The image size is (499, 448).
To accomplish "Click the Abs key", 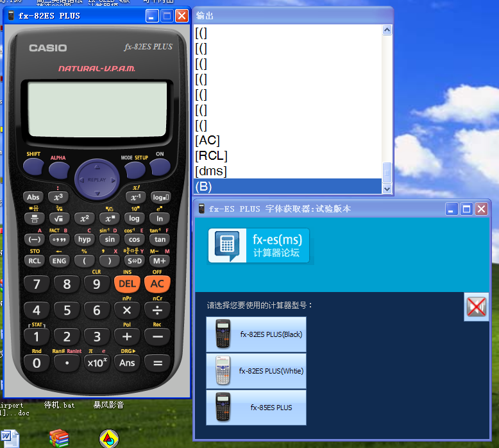I will pos(33,197).
